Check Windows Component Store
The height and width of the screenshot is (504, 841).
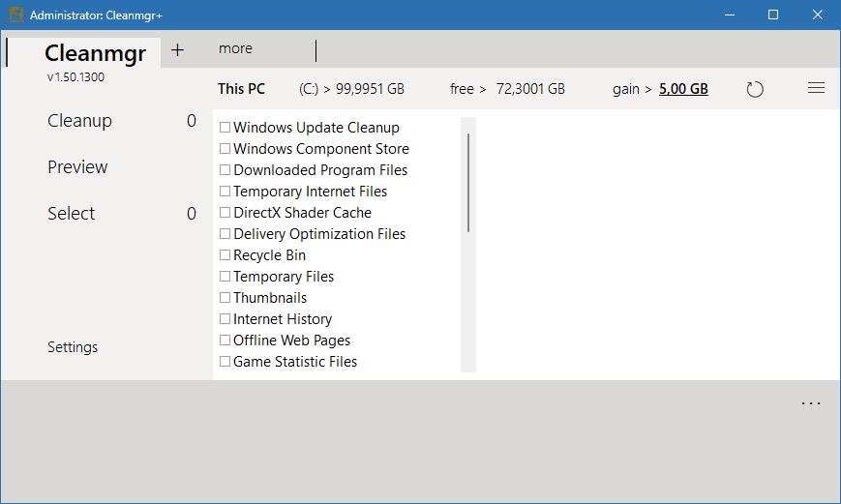(x=225, y=149)
